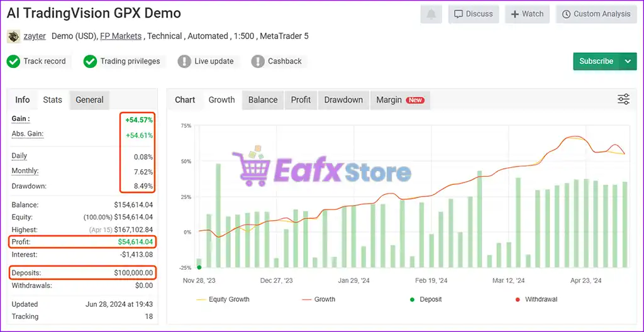Click the Track record status label

[x=45, y=61]
